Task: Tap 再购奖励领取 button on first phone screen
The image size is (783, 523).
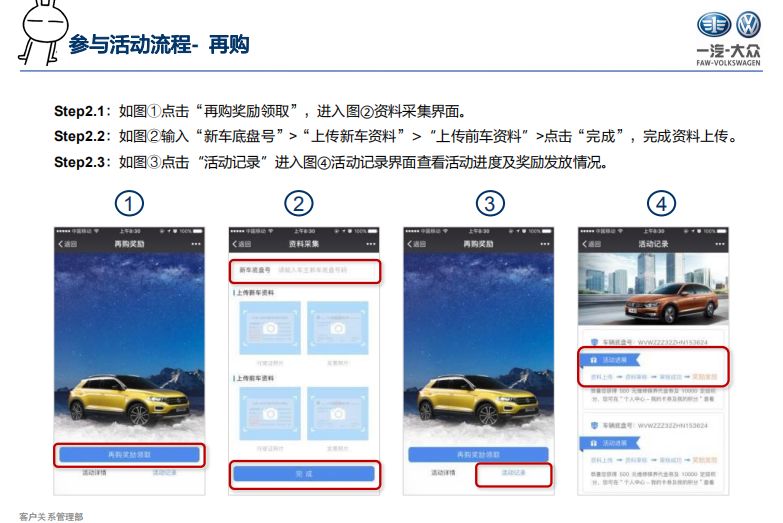Action: coord(129,455)
